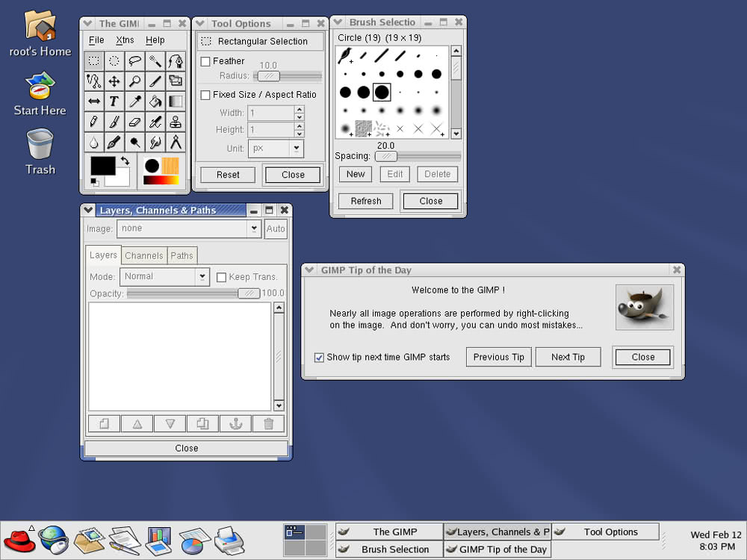747x560 pixels.
Task: Select the Rectangular Selection tool in toolbox
Action: pos(94,61)
